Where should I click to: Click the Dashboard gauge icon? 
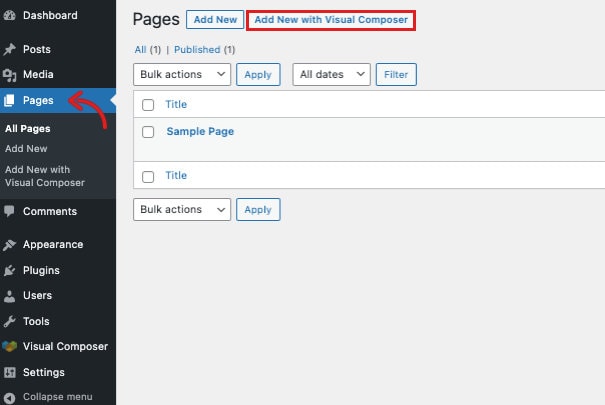click(10, 15)
